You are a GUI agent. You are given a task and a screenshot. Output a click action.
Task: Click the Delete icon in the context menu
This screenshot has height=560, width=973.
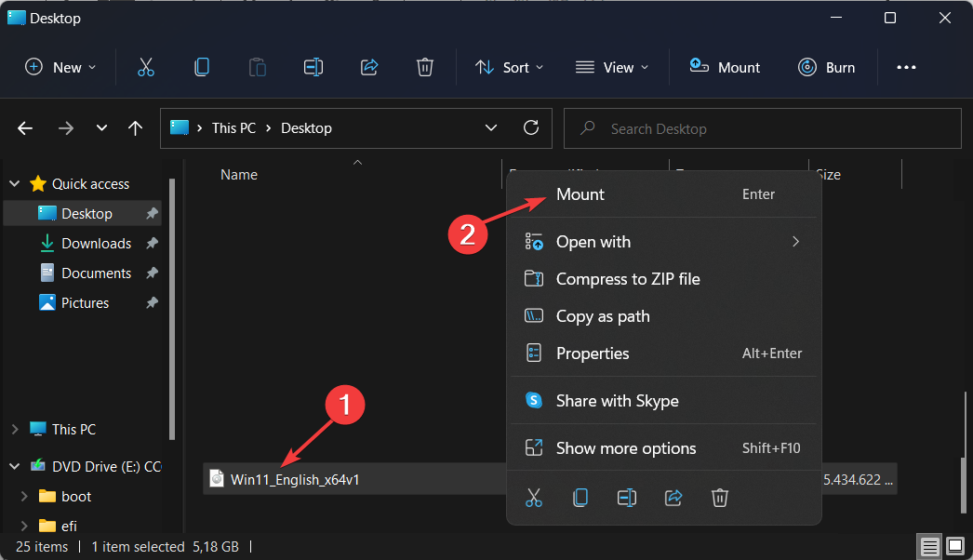719,498
